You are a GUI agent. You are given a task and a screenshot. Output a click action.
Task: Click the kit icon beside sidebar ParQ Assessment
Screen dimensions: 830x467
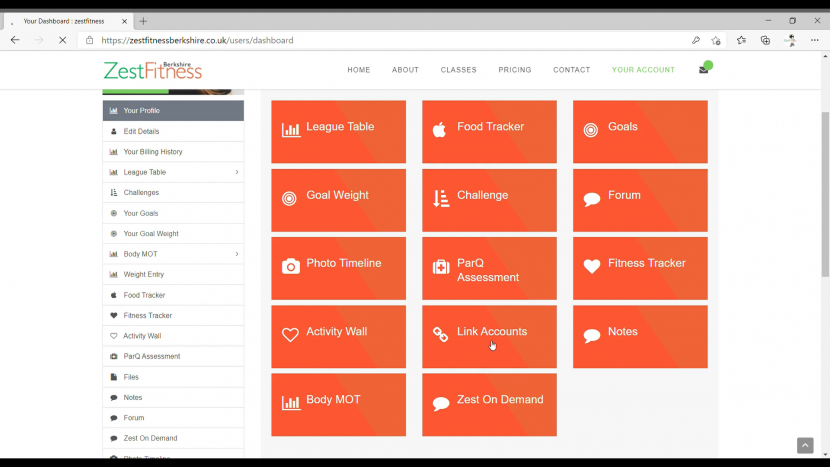point(113,356)
